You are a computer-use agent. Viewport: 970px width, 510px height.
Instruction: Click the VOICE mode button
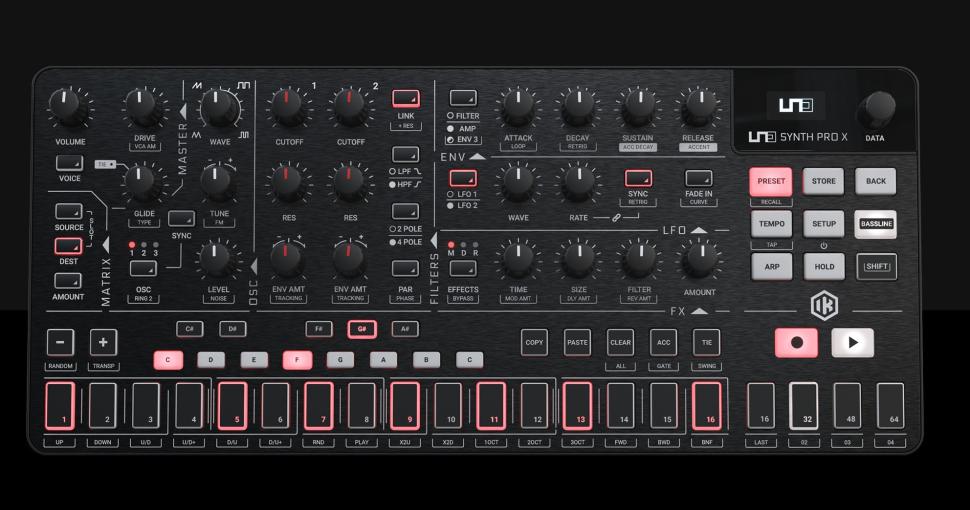point(69,163)
